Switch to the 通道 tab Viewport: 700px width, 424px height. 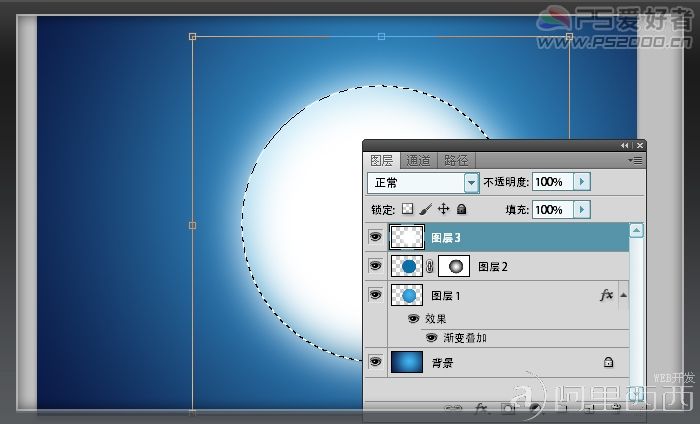418,160
